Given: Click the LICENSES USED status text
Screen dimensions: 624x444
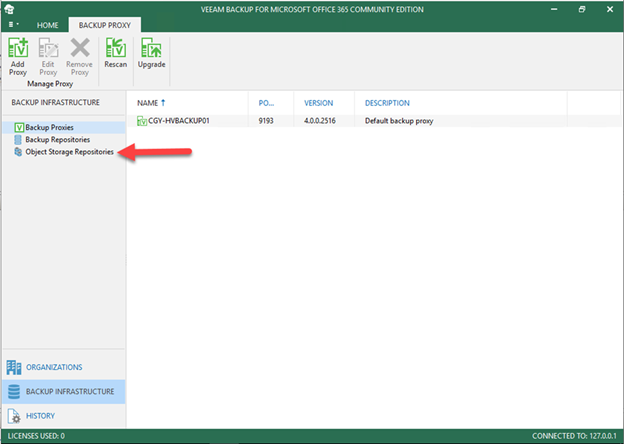Looking at the screenshot, I should [x=36, y=436].
